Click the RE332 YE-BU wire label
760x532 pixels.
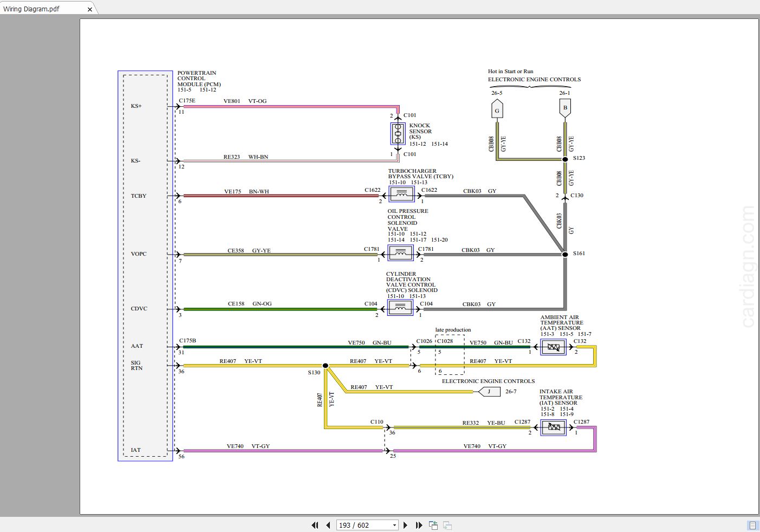tap(483, 423)
